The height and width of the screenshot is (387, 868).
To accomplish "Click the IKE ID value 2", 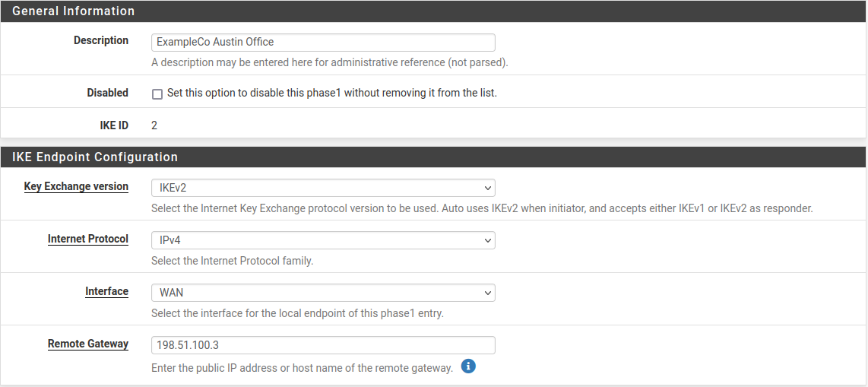I will click(154, 125).
